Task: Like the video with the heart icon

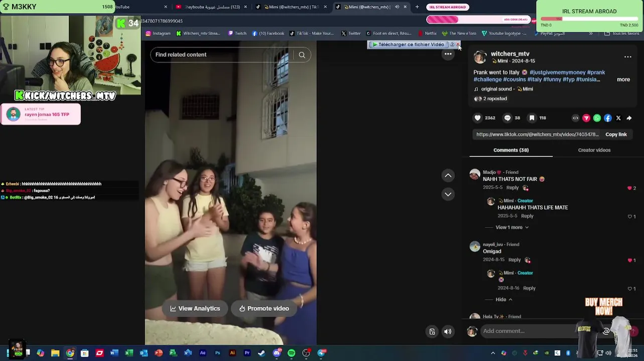Action: tap(477, 118)
